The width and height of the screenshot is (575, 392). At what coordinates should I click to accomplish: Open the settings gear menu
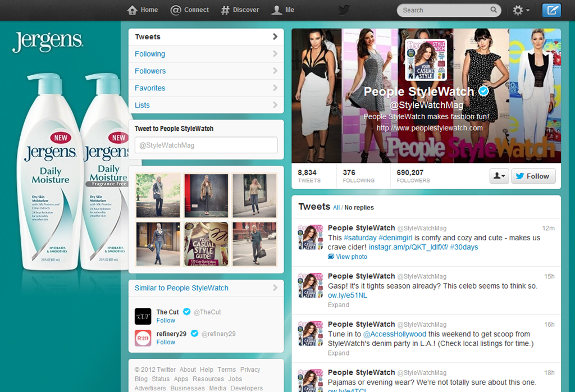pyautogui.click(x=520, y=10)
